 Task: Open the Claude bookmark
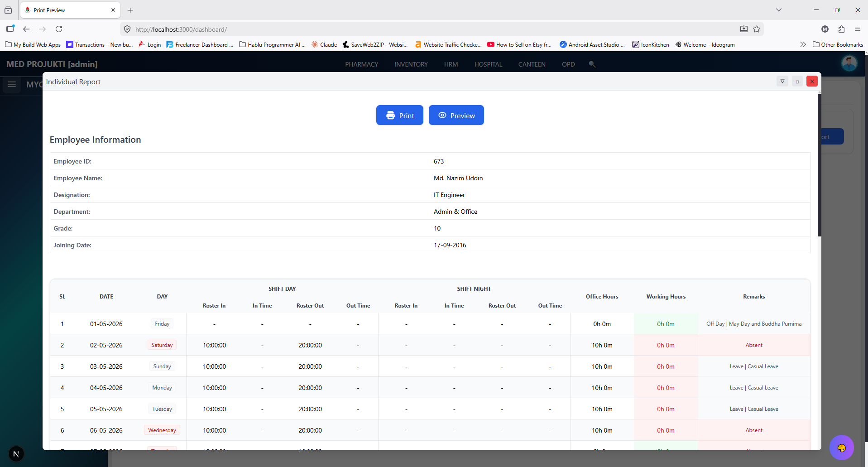pyautogui.click(x=324, y=44)
